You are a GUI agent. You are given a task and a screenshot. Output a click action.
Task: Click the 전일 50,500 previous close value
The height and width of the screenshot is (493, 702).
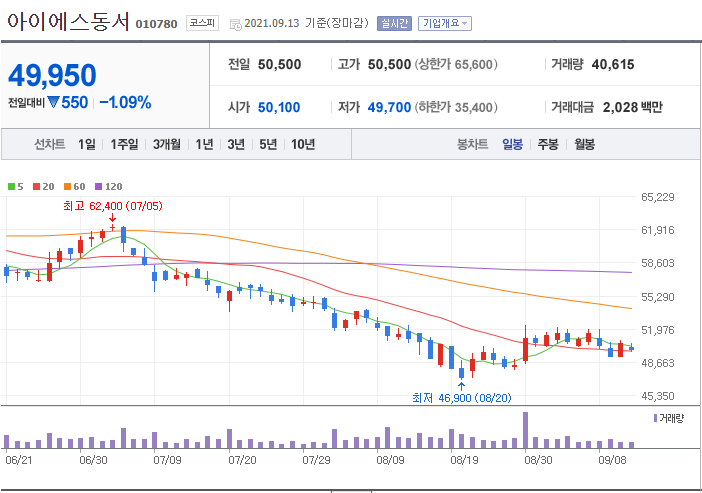tap(279, 64)
